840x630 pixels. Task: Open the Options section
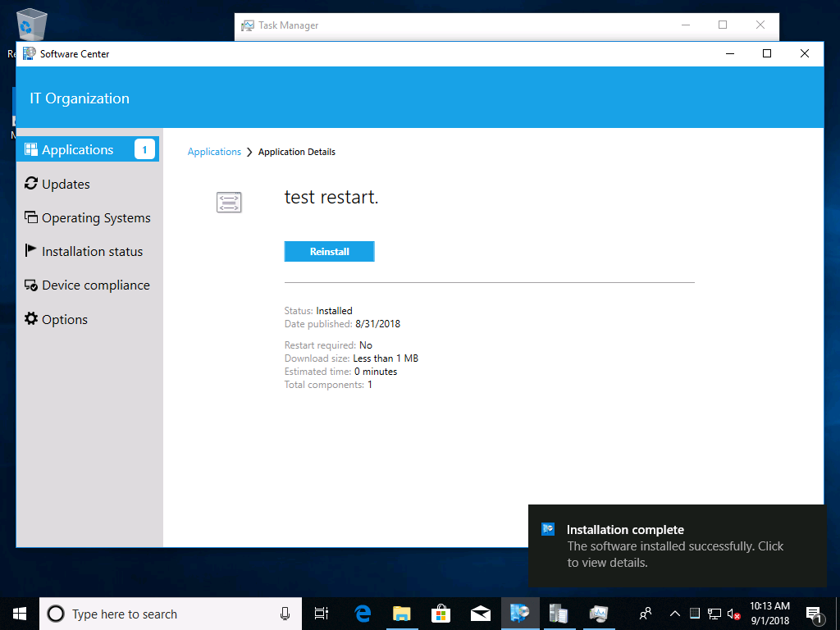coord(56,319)
